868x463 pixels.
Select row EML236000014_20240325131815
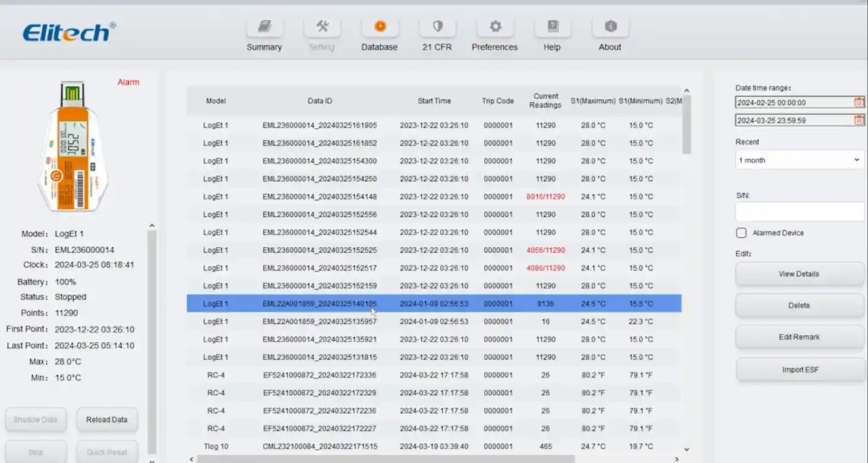434,357
